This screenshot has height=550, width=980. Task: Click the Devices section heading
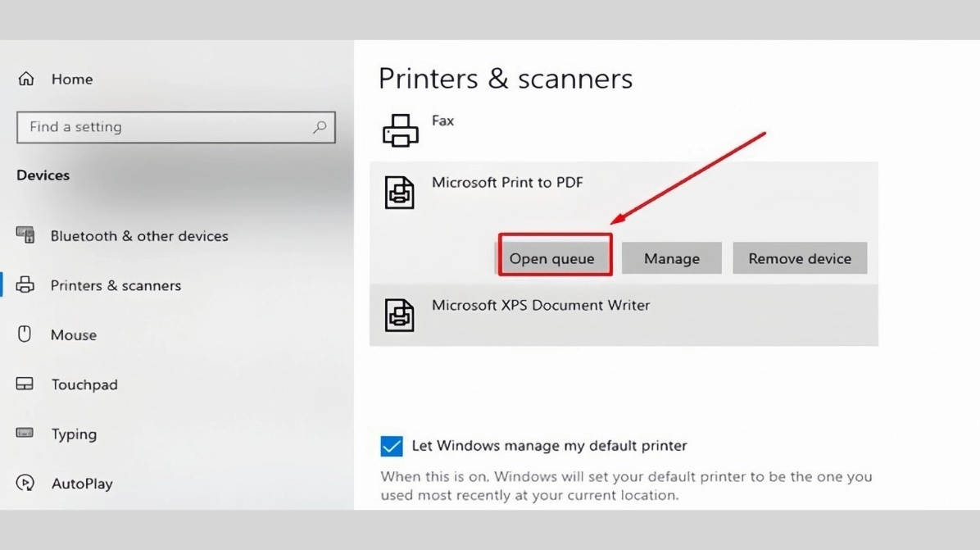click(x=43, y=175)
